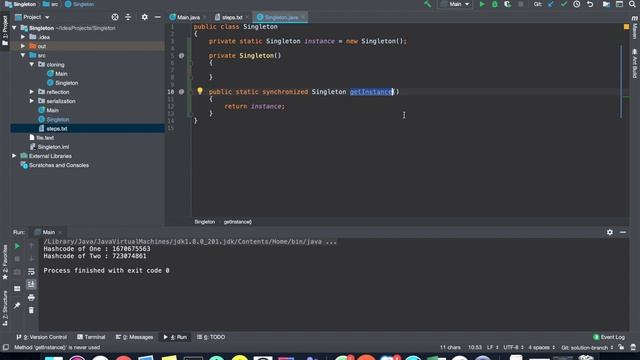Screen dimensions: 640x360
Task: Click the locate-in-project target icon
Action: (115, 17)
